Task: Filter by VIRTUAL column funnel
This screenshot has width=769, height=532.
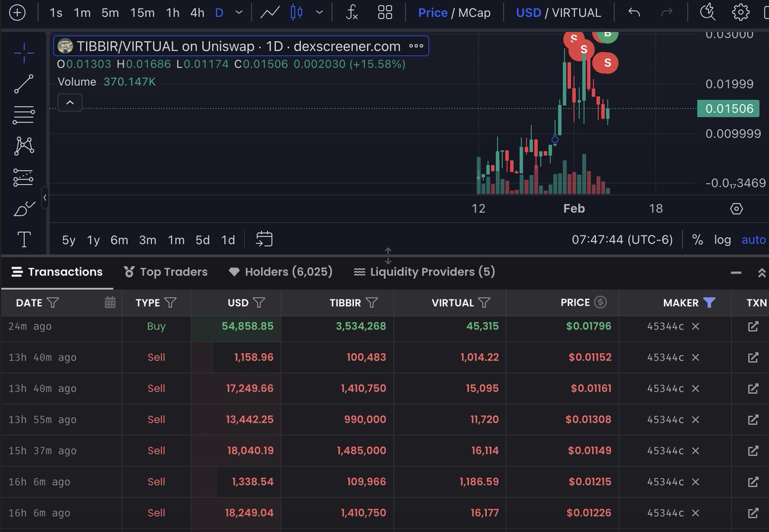Action: tap(484, 303)
